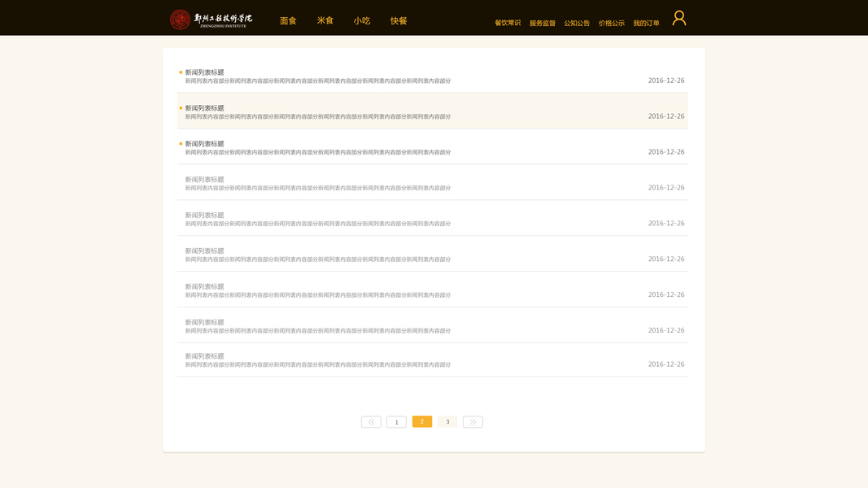This screenshot has width=868, height=488.
Task: Select page 3 in pagination
Action: tap(447, 421)
